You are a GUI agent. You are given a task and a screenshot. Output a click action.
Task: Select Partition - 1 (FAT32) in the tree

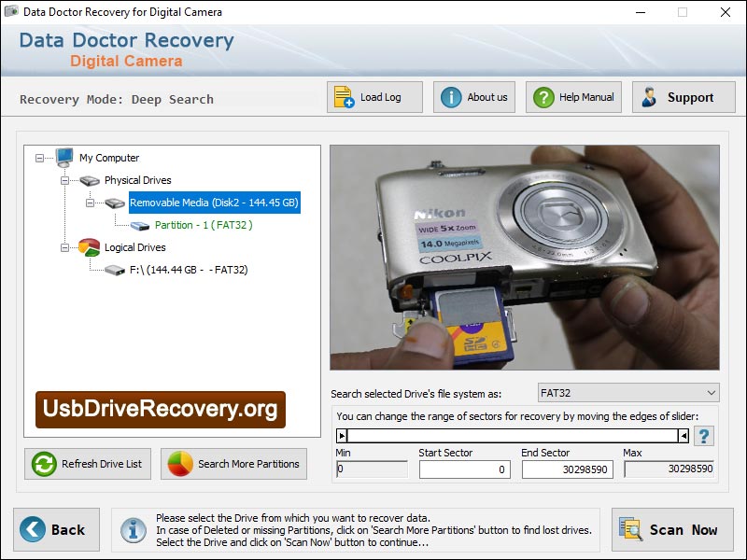point(205,225)
